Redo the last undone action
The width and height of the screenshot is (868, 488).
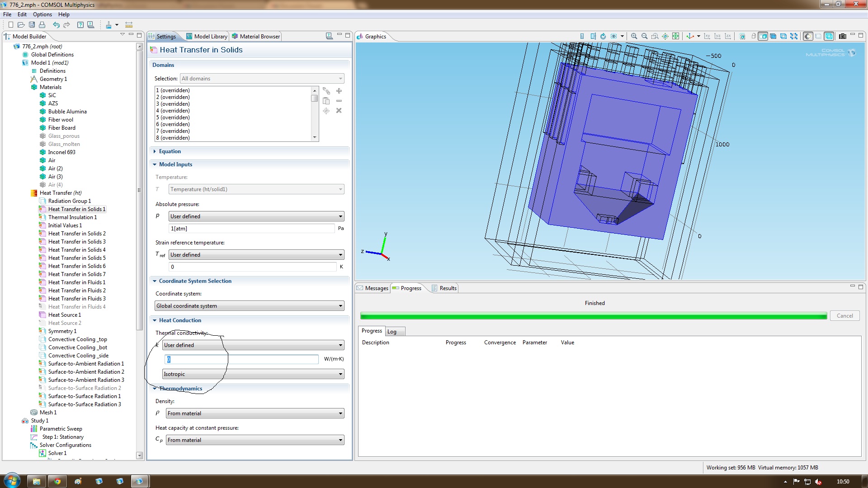click(x=66, y=25)
